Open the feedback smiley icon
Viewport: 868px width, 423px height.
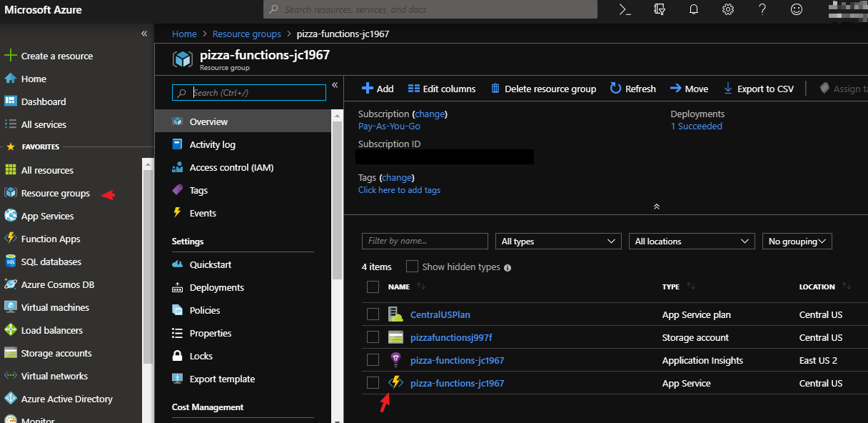point(797,9)
